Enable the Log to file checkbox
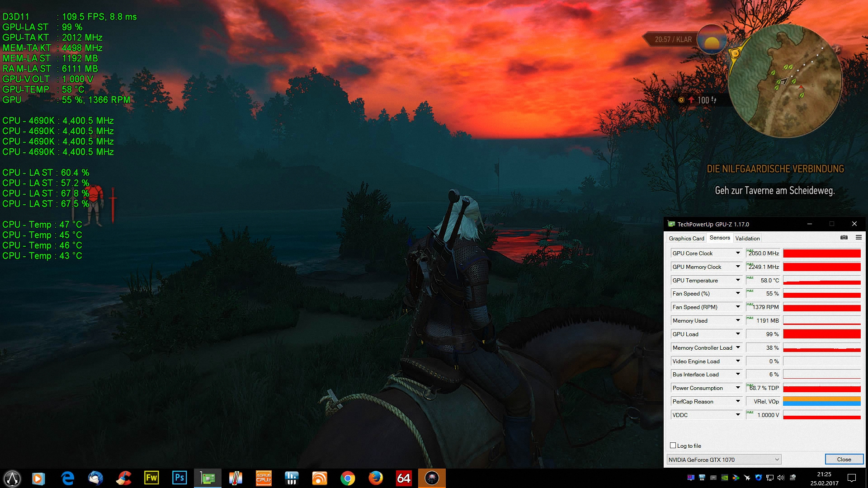 pos(673,446)
